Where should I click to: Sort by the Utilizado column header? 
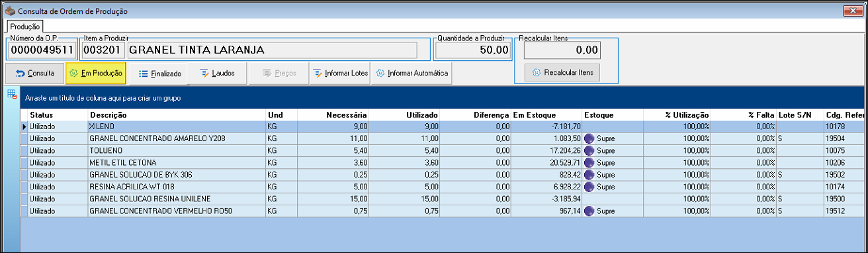tap(404, 115)
